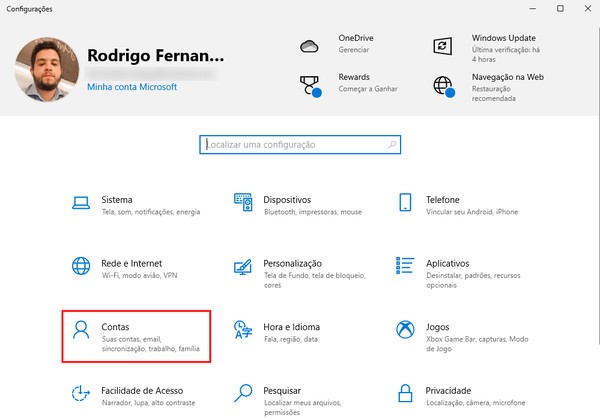Go to Jogos label
The width and height of the screenshot is (600, 419).
click(437, 328)
